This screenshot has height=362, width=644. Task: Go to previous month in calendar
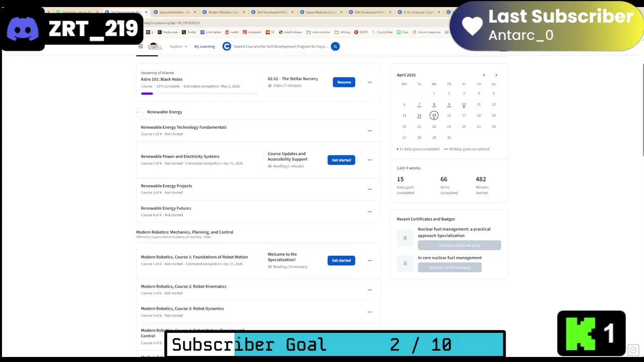click(x=484, y=75)
